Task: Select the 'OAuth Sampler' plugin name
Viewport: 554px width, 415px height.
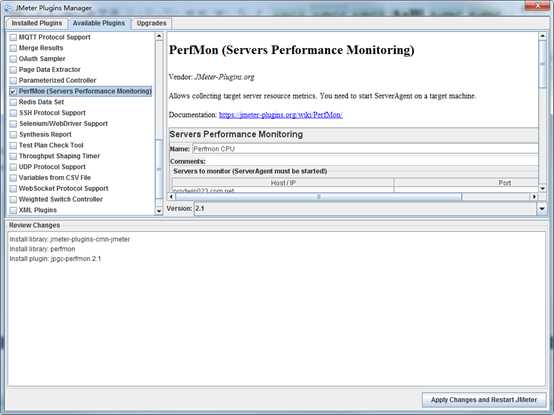Action: click(42, 59)
